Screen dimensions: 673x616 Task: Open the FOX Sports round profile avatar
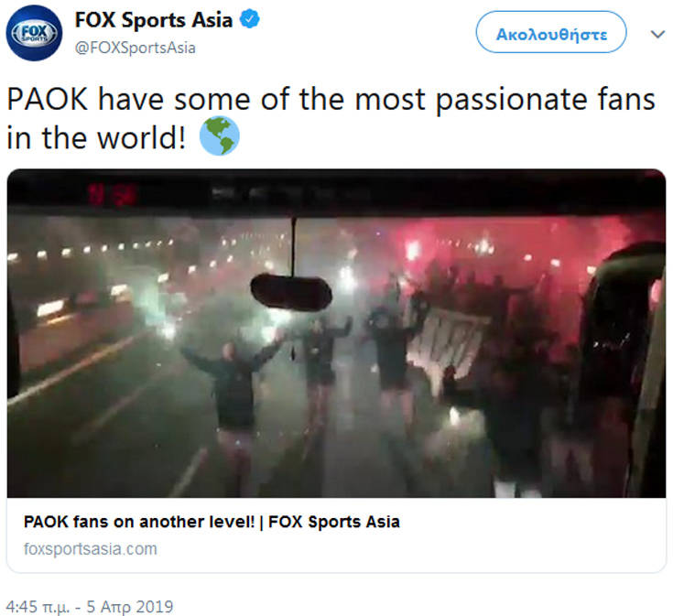tap(34, 33)
